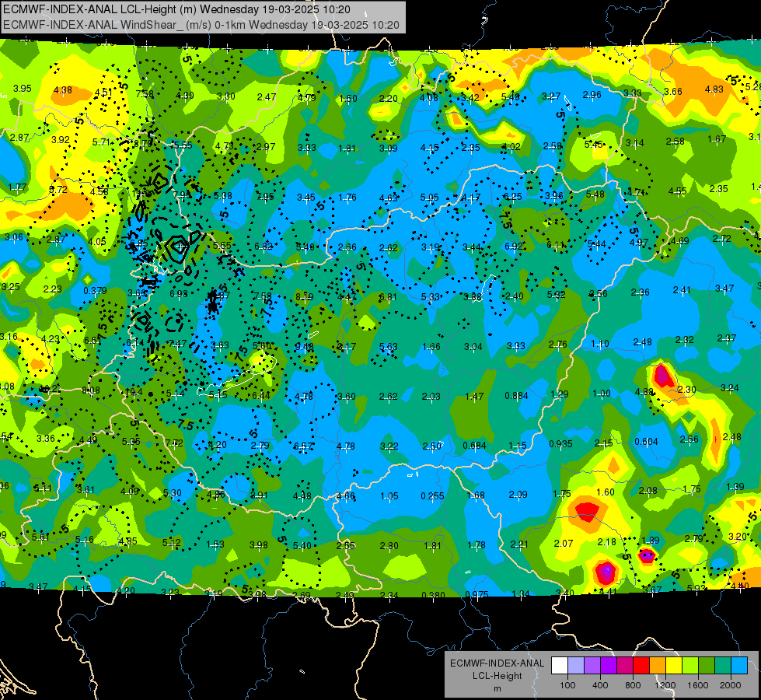
Task: Click the wind shear value 1.77
Action: (17, 187)
